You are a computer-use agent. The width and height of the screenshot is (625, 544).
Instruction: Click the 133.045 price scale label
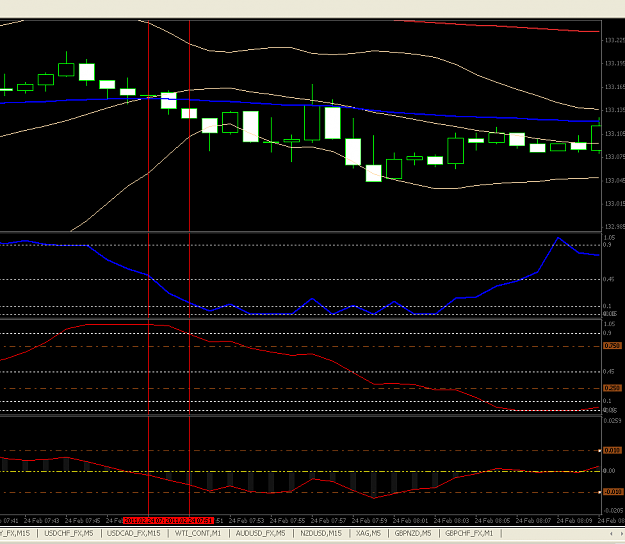615,181
